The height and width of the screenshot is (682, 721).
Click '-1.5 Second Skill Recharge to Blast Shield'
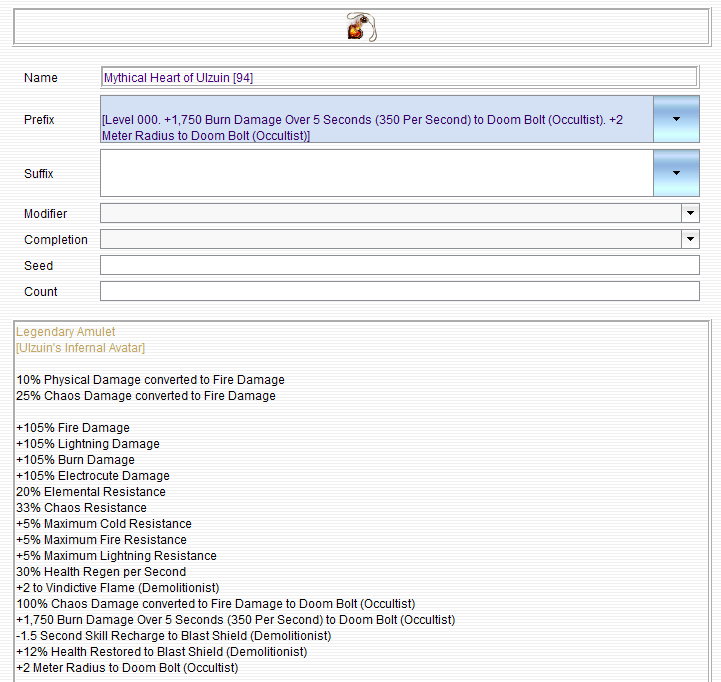coord(173,636)
